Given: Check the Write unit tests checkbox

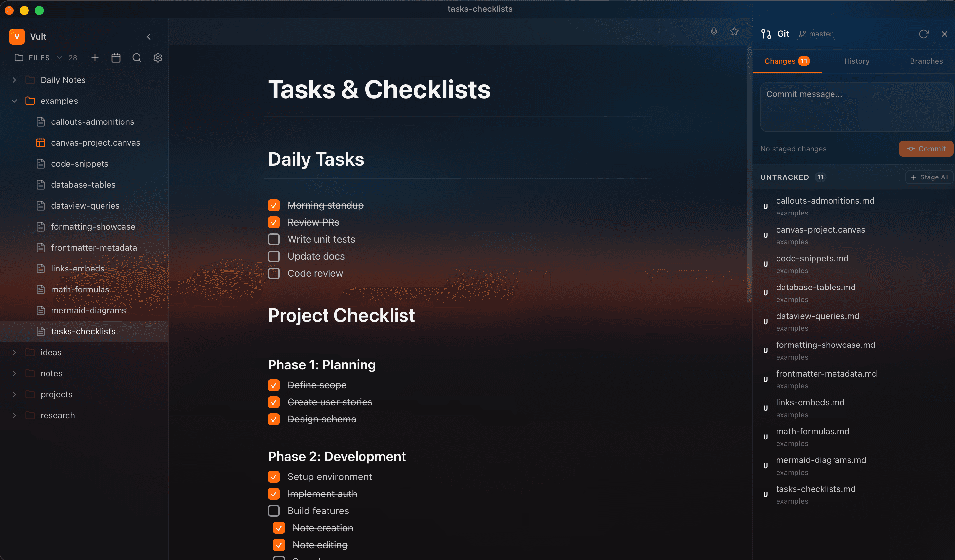Looking at the screenshot, I should (x=273, y=239).
